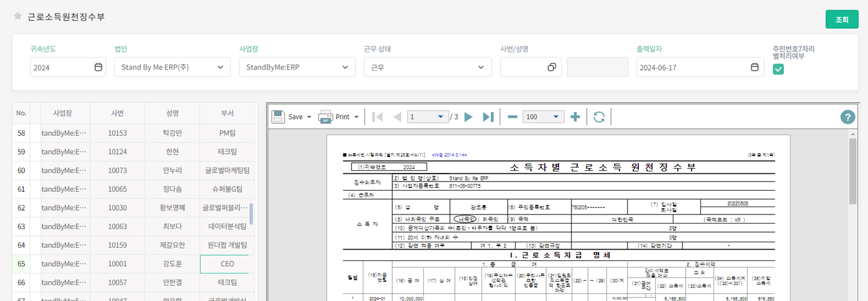Viewport: 868px width, 301px height.
Task: Jump to last report page
Action: (488, 117)
